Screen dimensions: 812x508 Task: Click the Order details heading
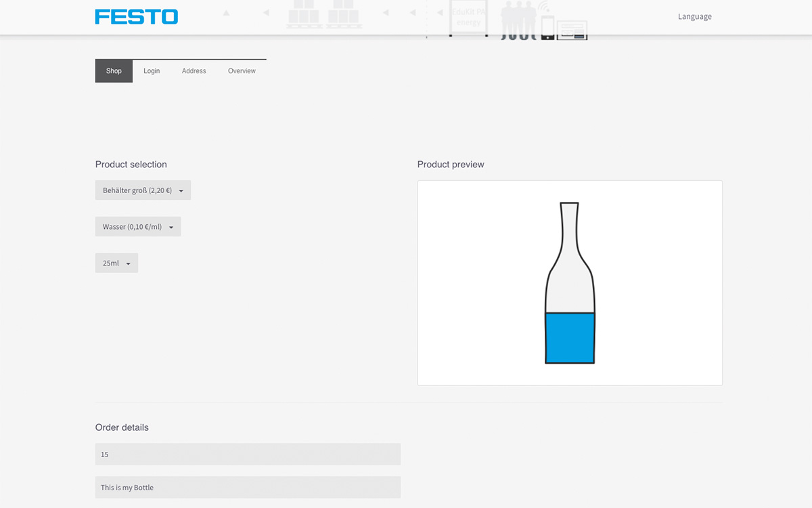[122, 427]
